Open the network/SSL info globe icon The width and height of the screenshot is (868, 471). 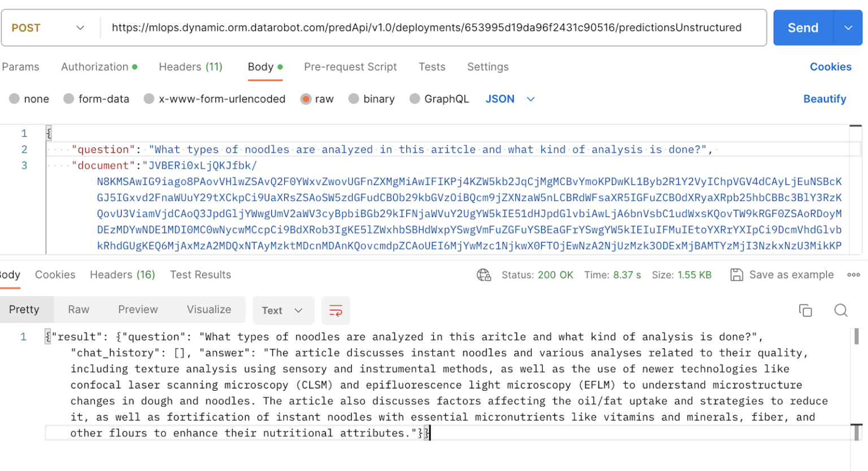484,275
